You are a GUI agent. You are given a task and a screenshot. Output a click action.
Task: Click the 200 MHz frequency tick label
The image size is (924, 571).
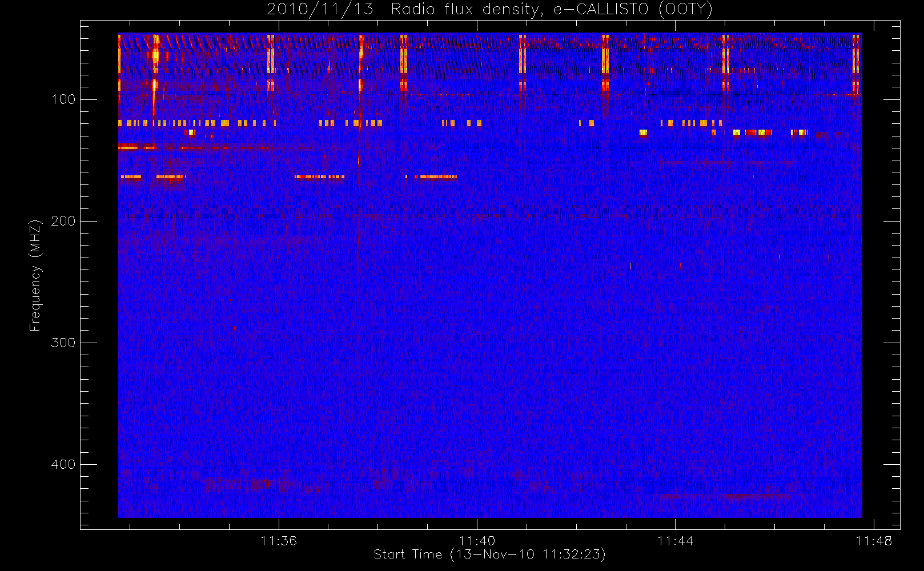[x=63, y=221]
